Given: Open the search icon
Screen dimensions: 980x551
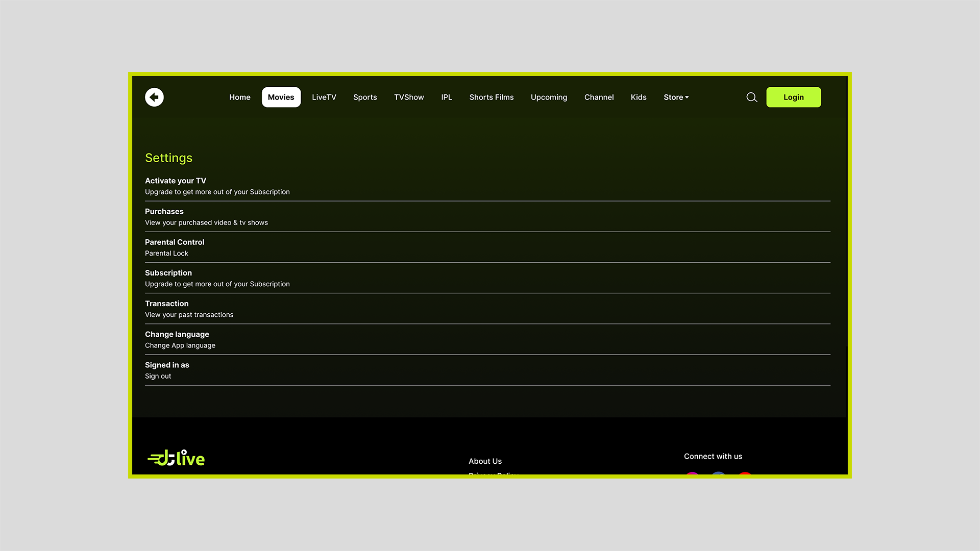Looking at the screenshot, I should point(751,97).
